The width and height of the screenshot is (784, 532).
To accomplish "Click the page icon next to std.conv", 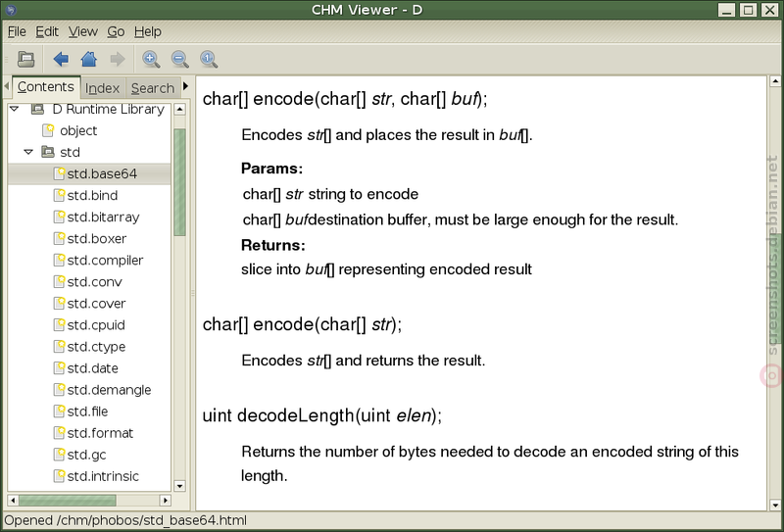I will click(x=59, y=281).
